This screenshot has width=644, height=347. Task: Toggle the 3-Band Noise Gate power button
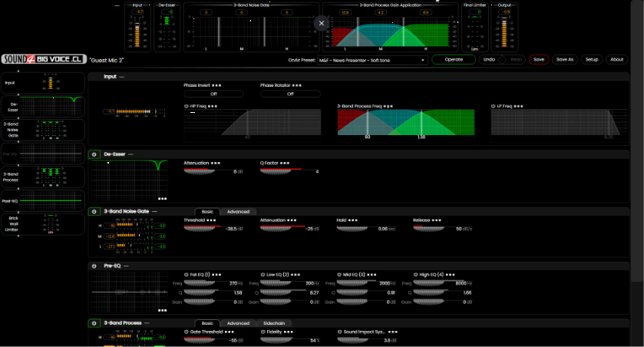point(94,211)
